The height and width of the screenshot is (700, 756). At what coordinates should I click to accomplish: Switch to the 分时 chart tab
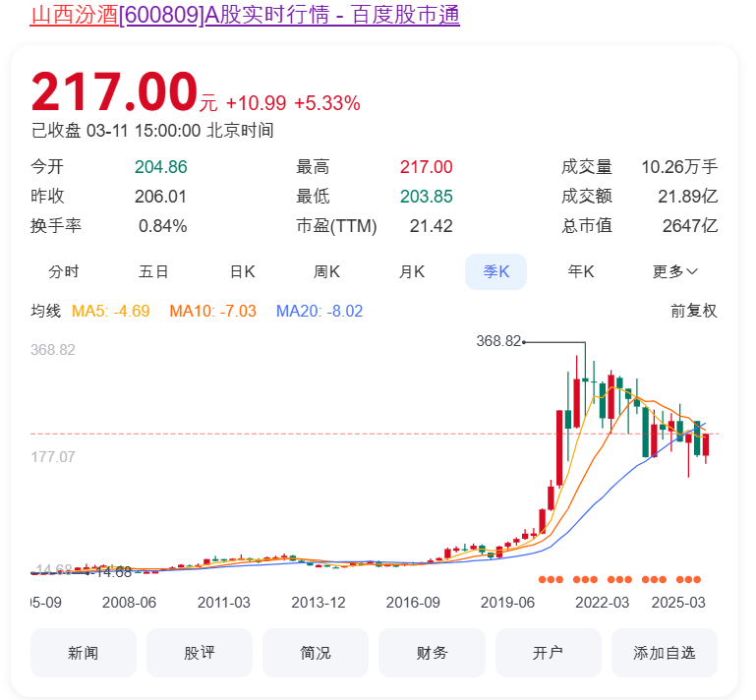(64, 272)
